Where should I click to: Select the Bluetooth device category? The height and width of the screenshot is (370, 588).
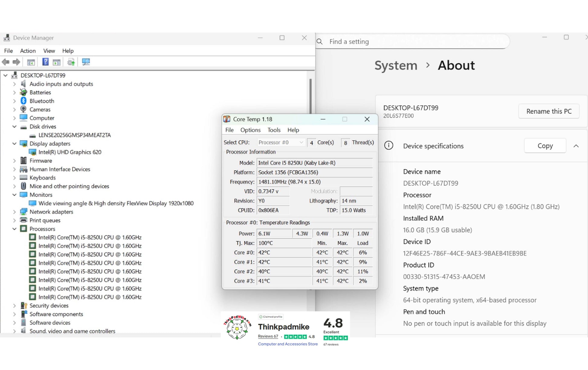pos(42,101)
